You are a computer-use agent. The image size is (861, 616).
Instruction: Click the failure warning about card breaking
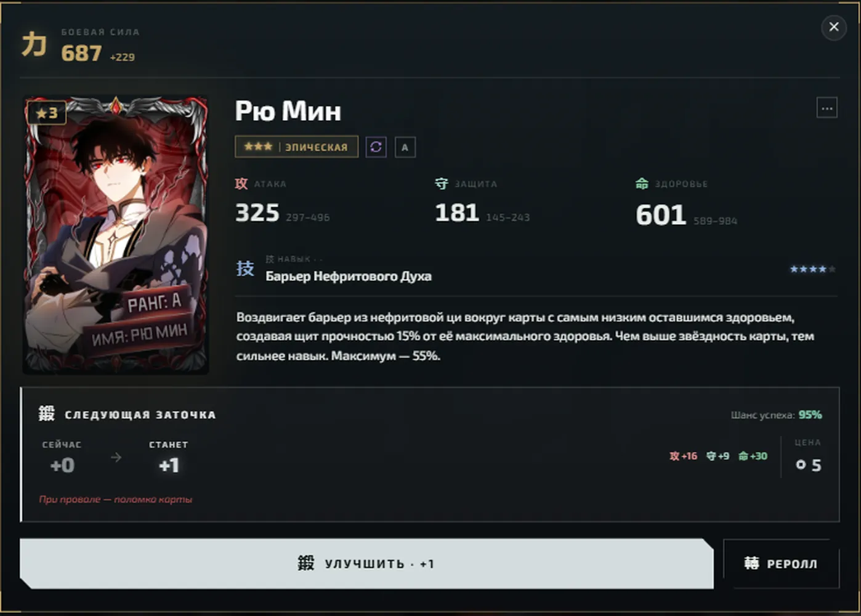(116, 499)
